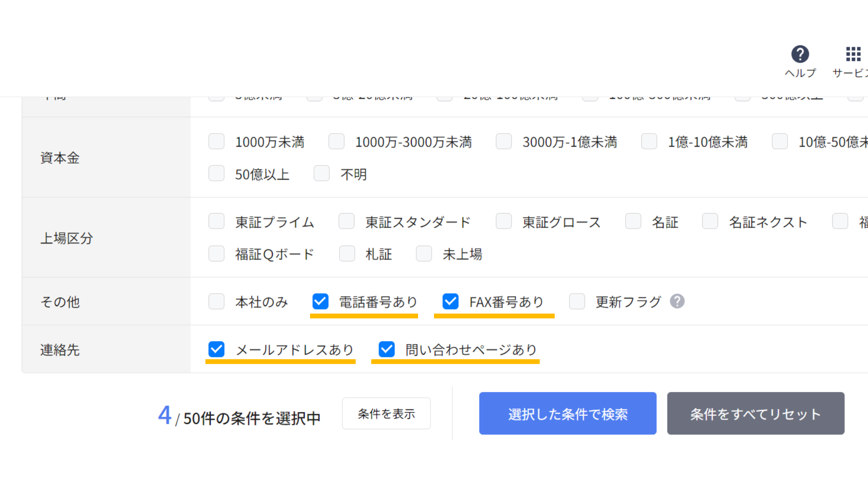Check the 1億-10億未満 checkbox
The height and width of the screenshot is (489, 868).
click(649, 142)
